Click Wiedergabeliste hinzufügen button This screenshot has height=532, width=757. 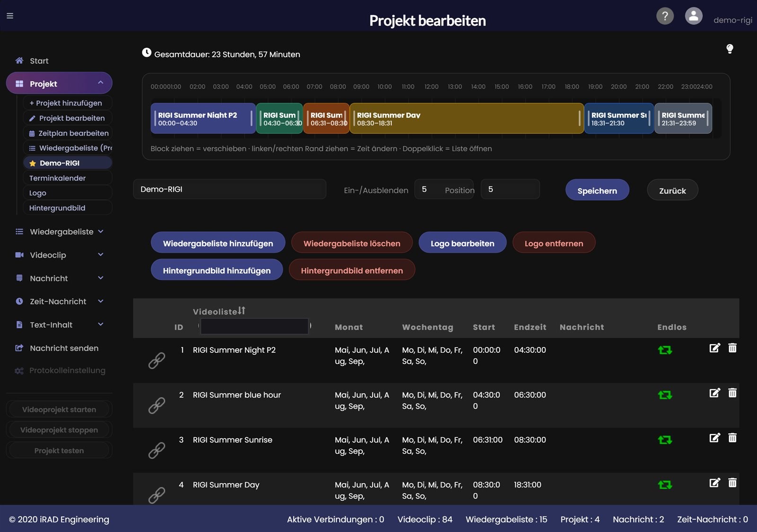click(x=218, y=243)
